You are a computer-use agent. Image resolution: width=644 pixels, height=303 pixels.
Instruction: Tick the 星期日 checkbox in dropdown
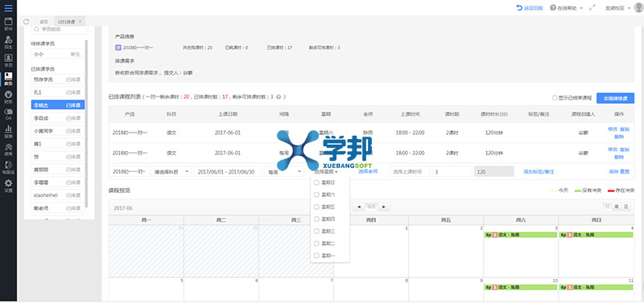pyautogui.click(x=316, y=182)
